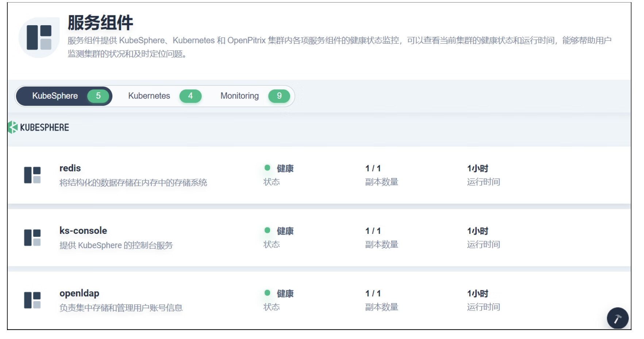Click the ks-console 健康 status text
Image resolution: width=644 pixels, height=339 pixels.
point(285,231)
